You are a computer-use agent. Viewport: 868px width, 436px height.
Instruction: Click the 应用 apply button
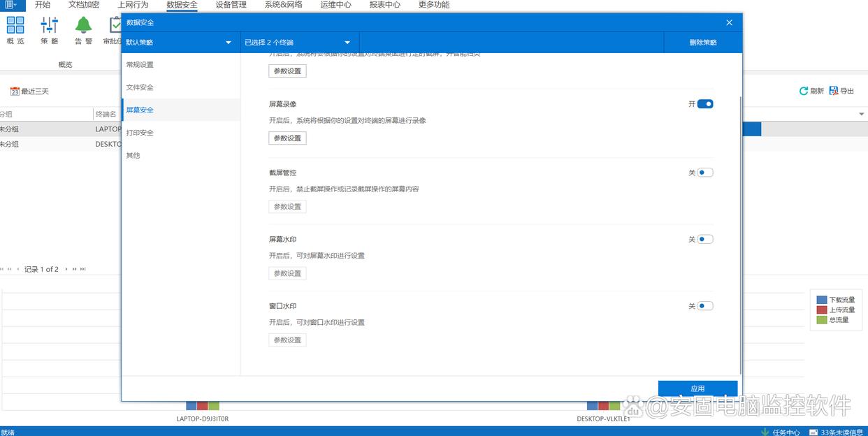tap(697, 388)
